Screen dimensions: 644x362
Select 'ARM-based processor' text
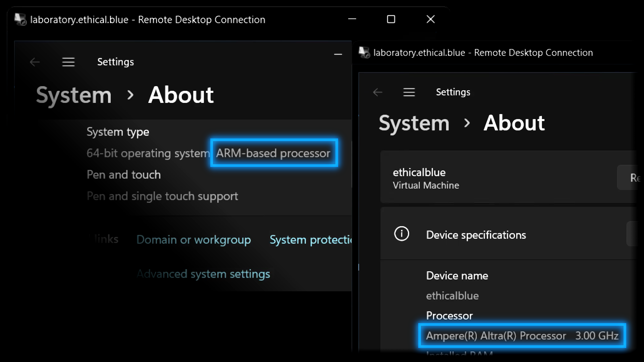click(273, 153)
